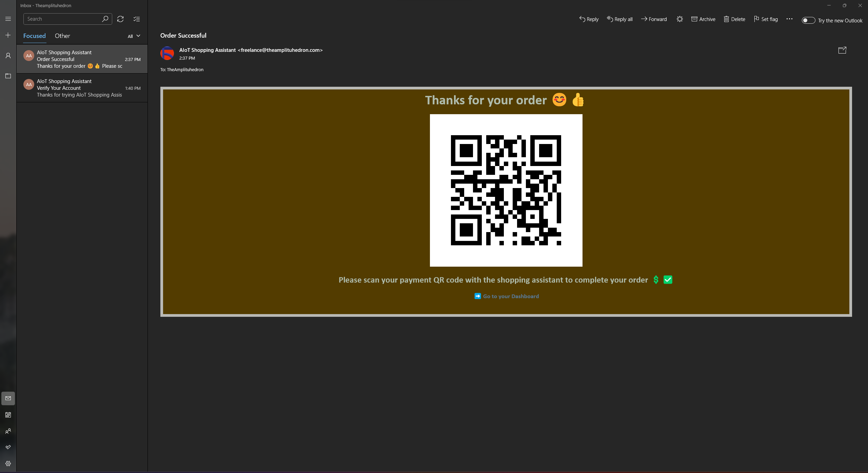The image size is (868, 473).
Task: Expand the hamburger navigation pane
Action: click(x=8, y=19)
